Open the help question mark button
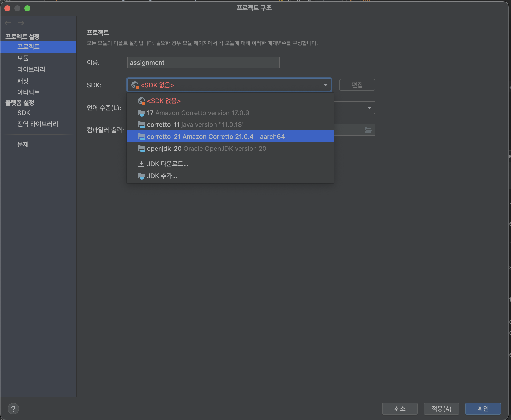Image resolution: width=511 pixels, height=420 pixels. pyautogui.click(x=13, y=409)
